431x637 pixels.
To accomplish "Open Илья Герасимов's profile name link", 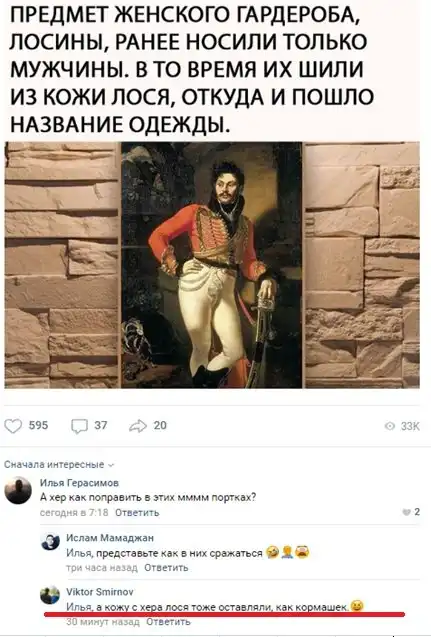I will [79, 483].
